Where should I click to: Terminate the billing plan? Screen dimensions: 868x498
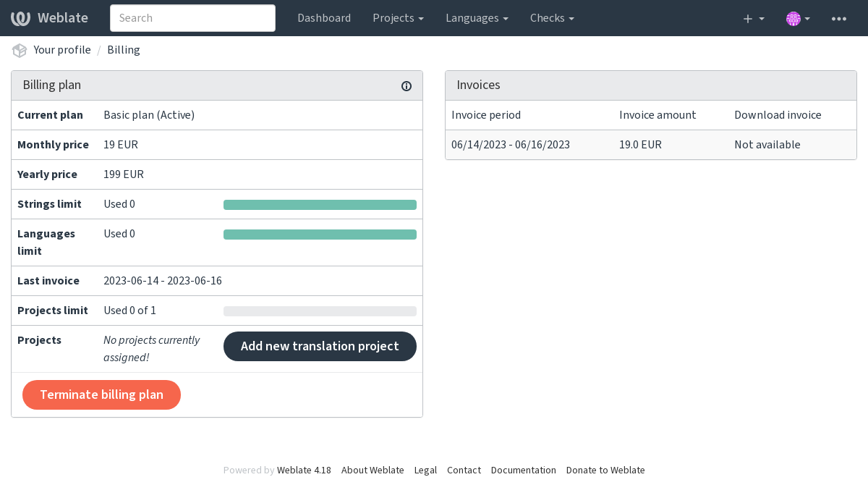101,394
